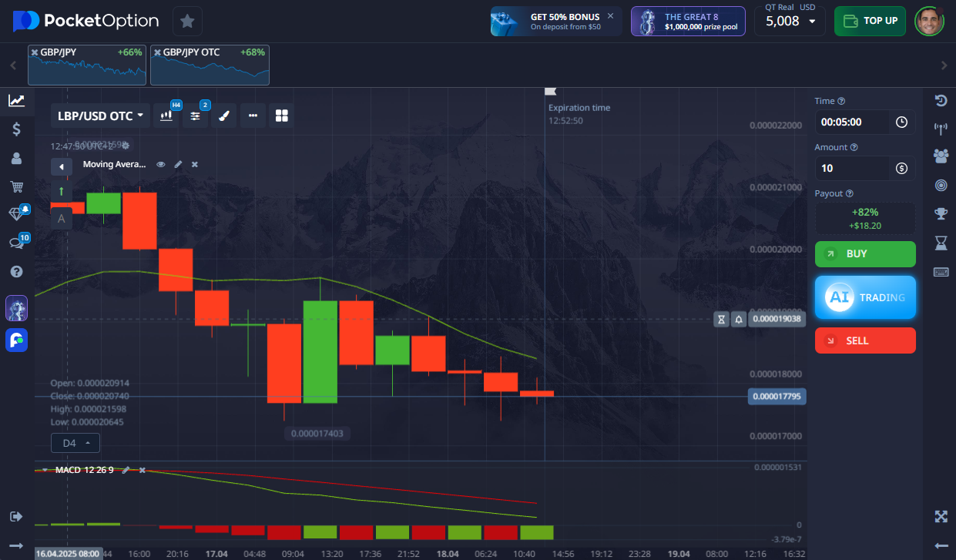Open the drawing tools brush icon
956x560 pixels.
[x=223, y=116]
